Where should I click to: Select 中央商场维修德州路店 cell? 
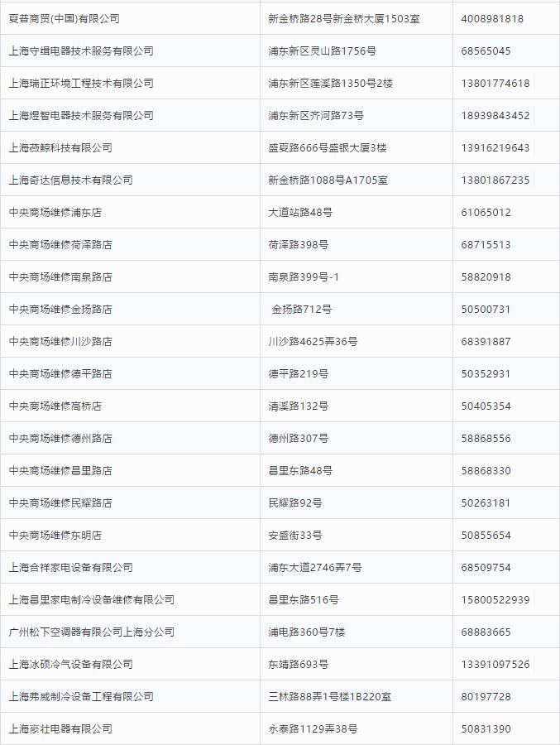pos(130,439)
